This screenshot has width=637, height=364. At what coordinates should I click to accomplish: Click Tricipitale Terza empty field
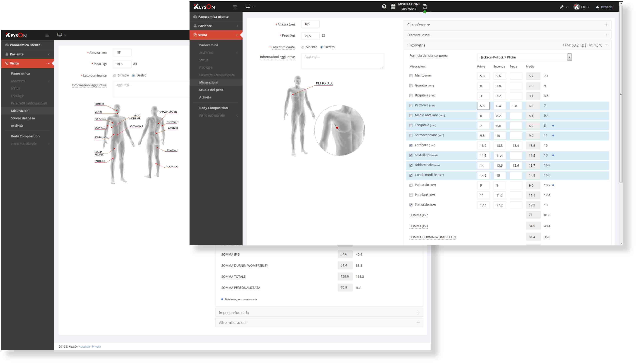[516, 126]
